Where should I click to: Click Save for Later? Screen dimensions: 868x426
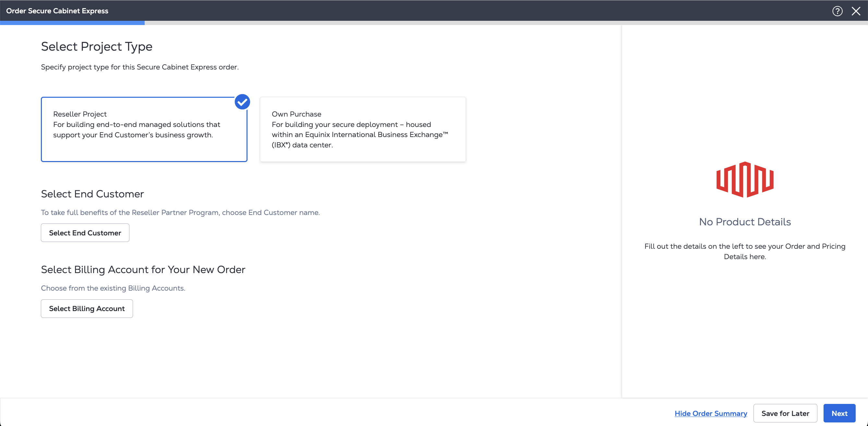coord(785,413)
